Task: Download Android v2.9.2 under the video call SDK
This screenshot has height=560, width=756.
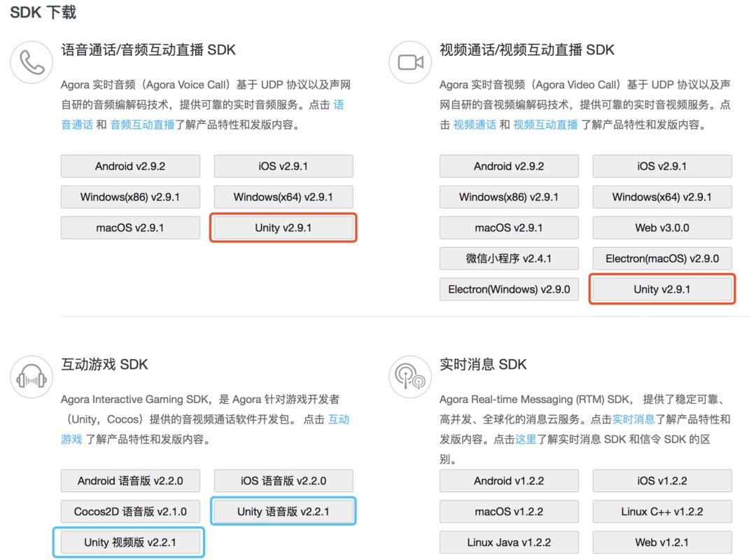Action: click(509, 167)
